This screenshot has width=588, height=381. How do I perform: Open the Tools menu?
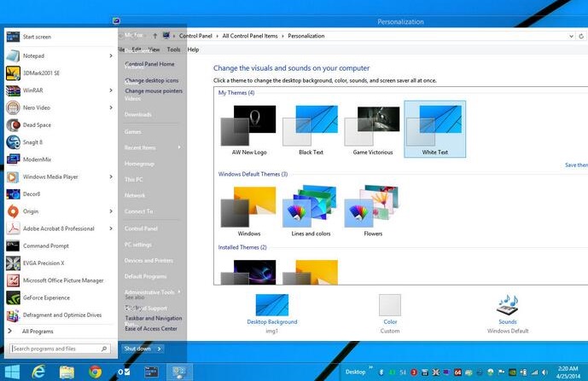173,49
